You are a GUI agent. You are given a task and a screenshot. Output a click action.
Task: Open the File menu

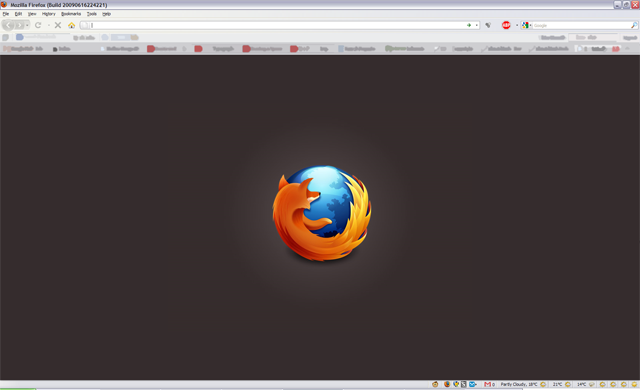pyautogui.click(x=6, y=14)
